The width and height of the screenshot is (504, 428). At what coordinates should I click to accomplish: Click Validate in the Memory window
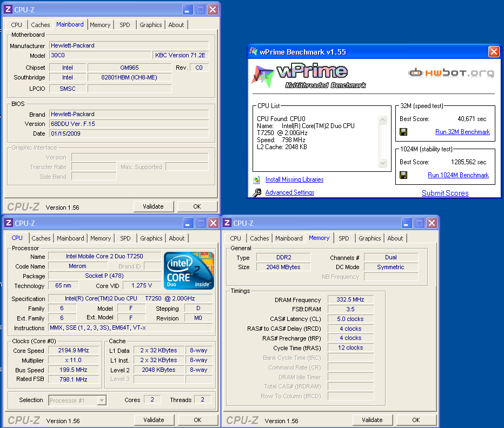pyautogui.click(x=372, y=420)
